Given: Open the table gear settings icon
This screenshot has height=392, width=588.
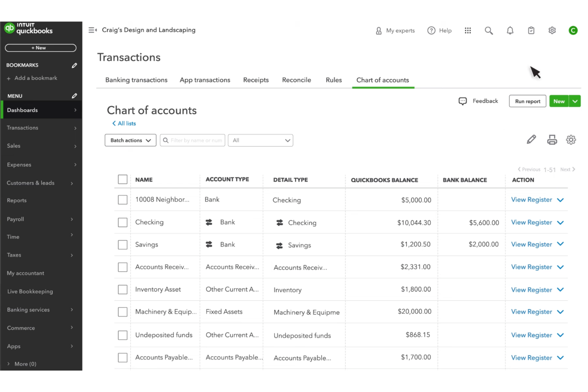Looking at the screenshot, I should 571,140.
